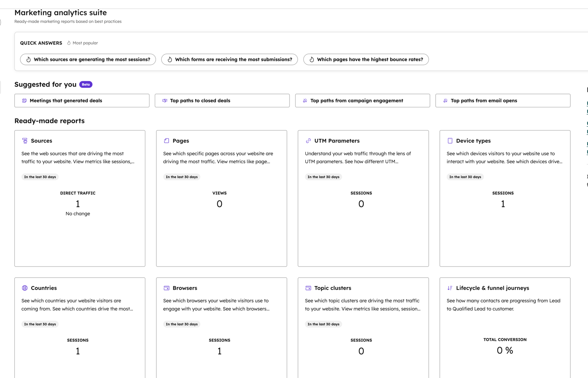Open the Top paths to closed deals suggestion

point(222,100)
